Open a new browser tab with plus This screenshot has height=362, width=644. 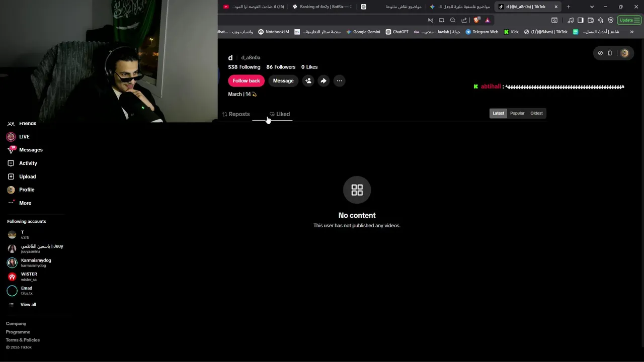[x=569, y=7]
